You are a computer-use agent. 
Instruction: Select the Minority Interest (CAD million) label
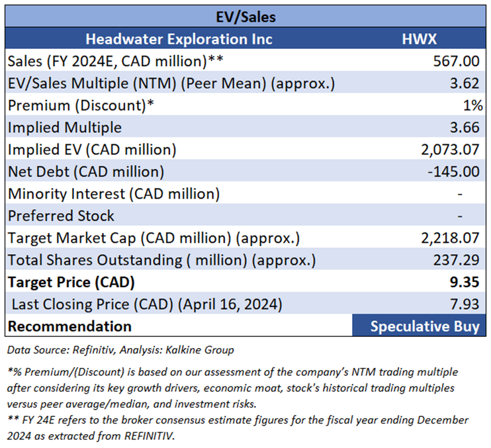(x=114, y=194)
